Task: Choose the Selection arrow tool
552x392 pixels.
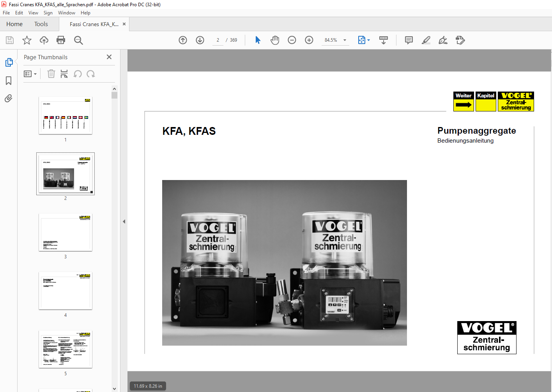Action: 258,40
